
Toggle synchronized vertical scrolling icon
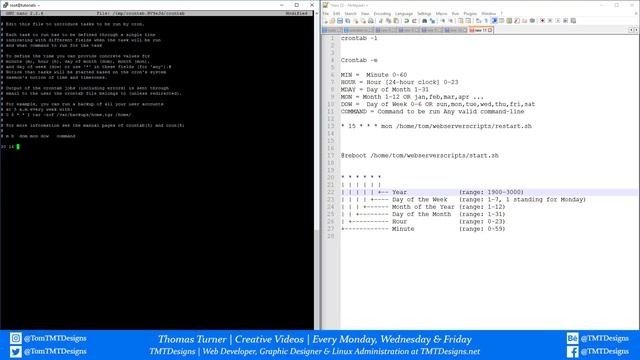[460, 21]
